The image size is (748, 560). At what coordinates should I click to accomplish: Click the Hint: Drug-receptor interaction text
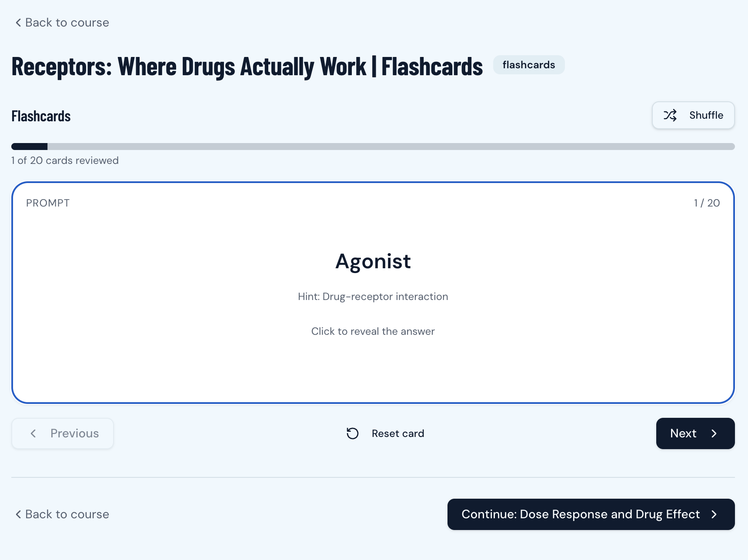pos(373,297)
